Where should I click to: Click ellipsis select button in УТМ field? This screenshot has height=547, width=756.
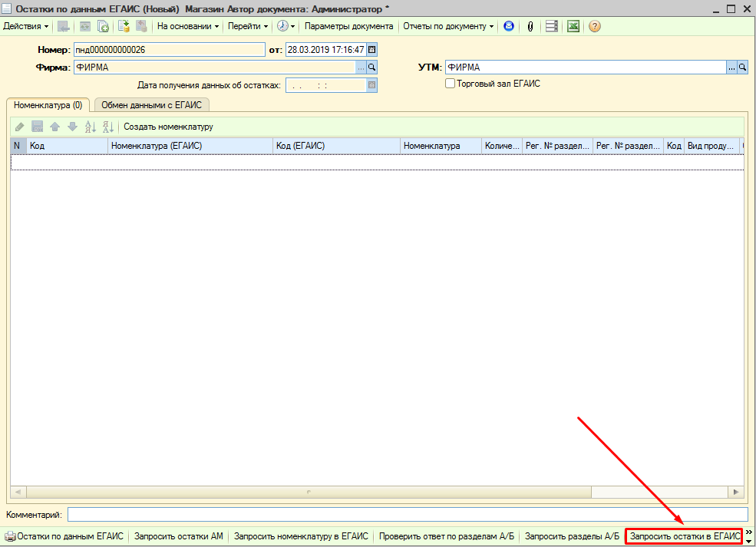click(732, 68)
